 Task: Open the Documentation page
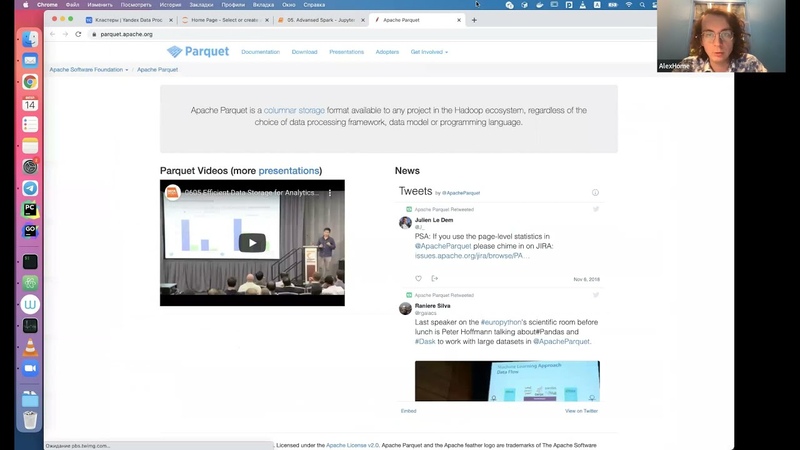260,52
